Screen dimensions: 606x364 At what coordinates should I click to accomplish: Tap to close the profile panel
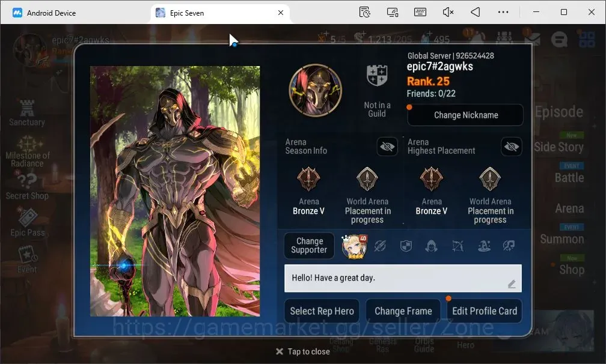[x=302, y=351]
